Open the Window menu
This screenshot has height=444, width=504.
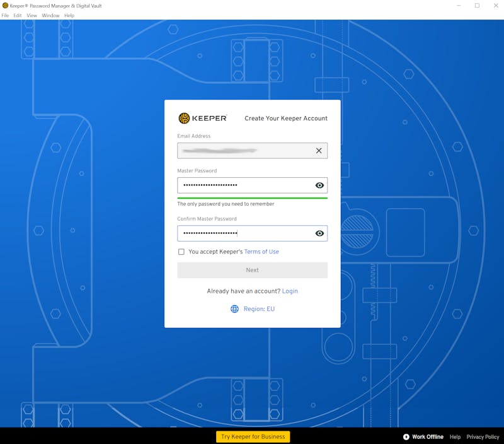(50, 15)
